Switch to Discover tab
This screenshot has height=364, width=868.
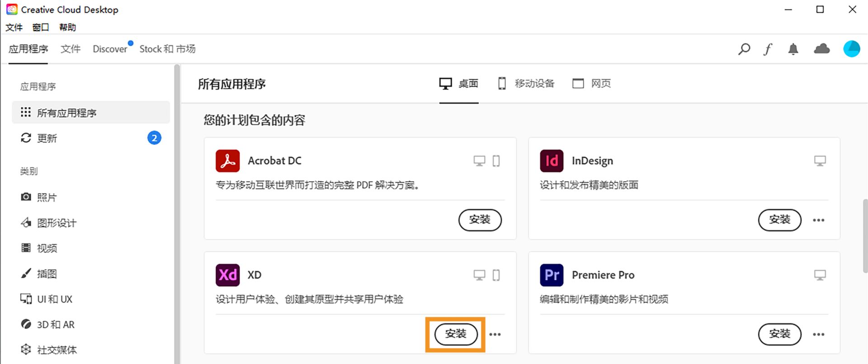pos(110,49)
